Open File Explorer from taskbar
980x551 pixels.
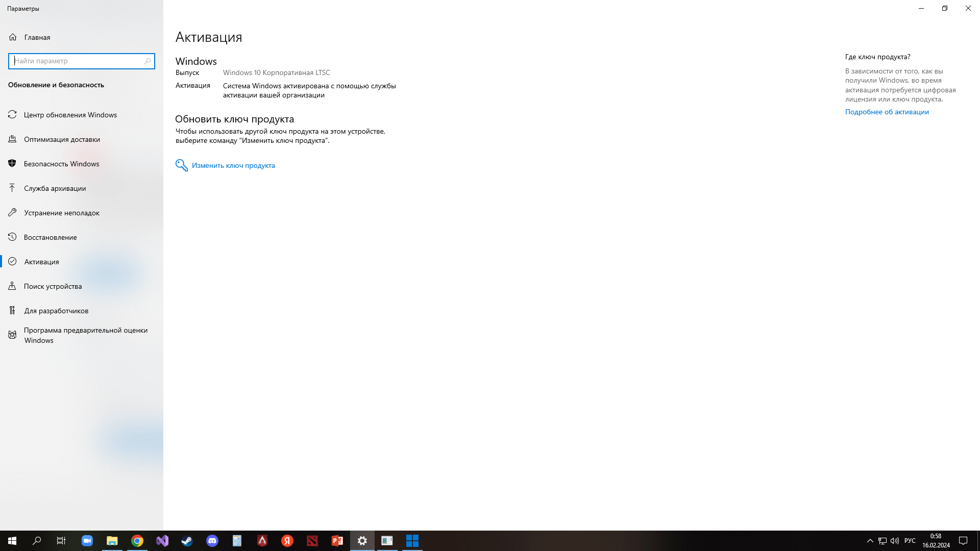click(112, 541)
